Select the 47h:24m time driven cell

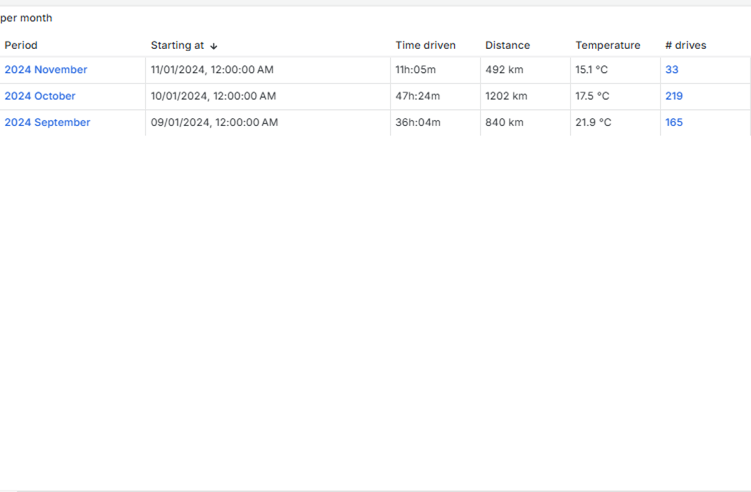435,96
